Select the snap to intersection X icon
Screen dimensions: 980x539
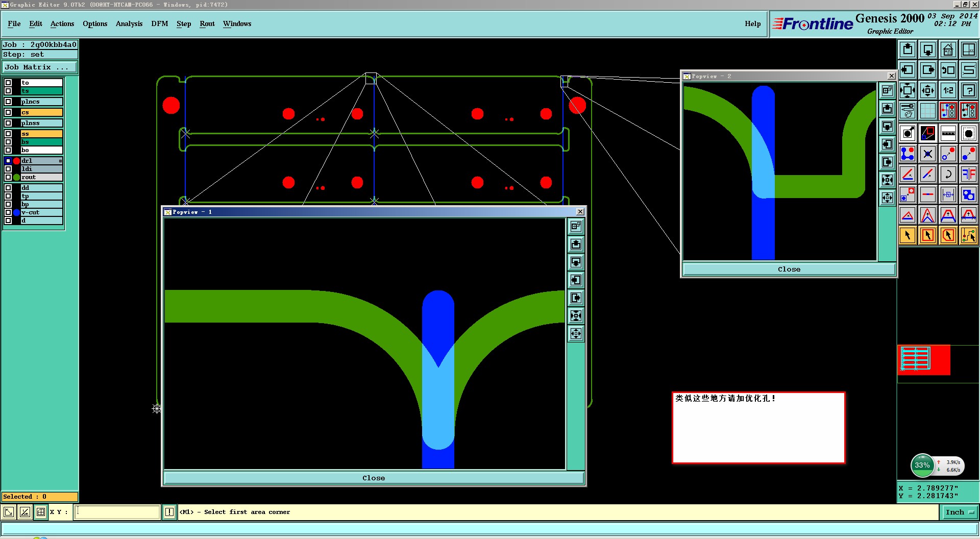click(x=928, y=154)
